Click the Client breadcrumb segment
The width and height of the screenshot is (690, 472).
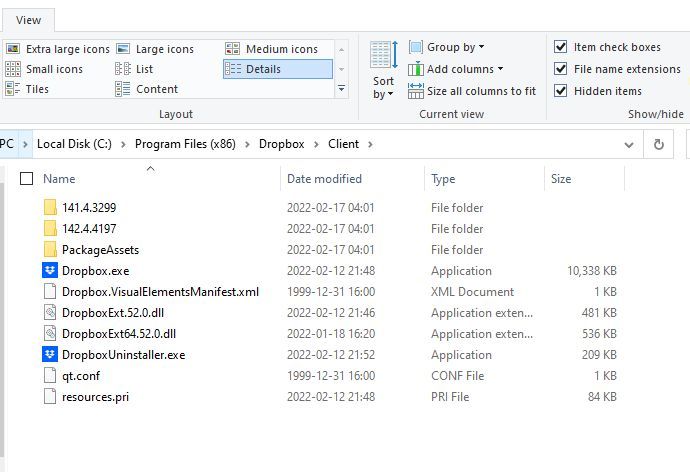tap(343, 144)
